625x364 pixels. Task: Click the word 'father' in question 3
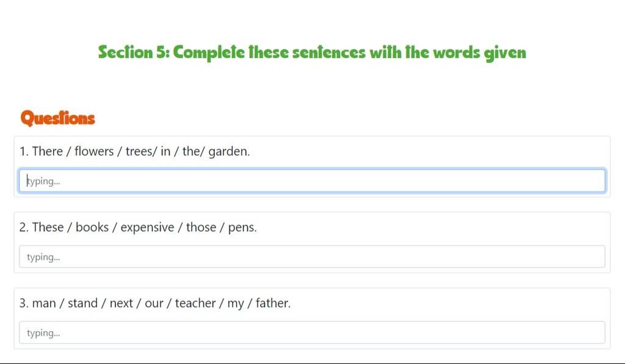pos(272,303)
